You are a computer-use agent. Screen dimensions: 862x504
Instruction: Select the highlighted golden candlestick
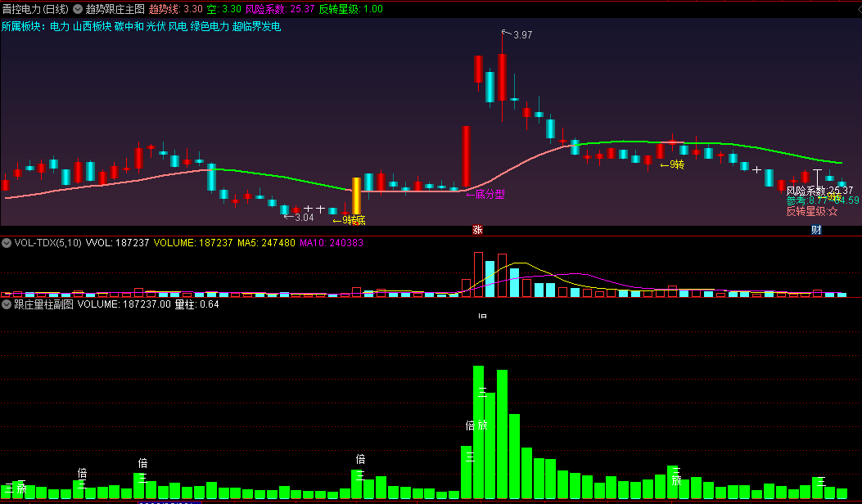coord(356,196)
